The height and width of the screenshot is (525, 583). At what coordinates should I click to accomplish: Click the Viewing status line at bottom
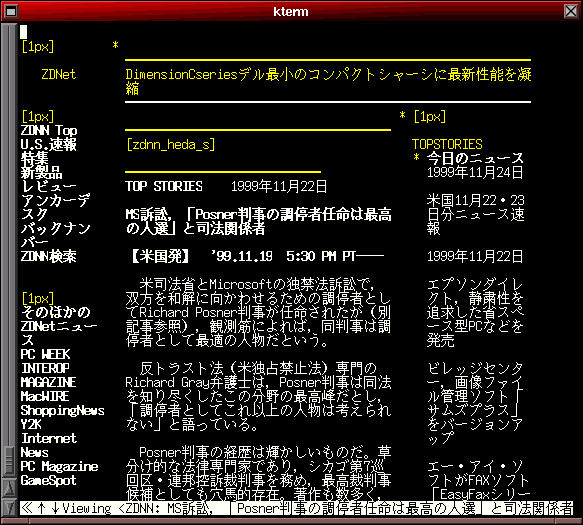tap(296, 508)
